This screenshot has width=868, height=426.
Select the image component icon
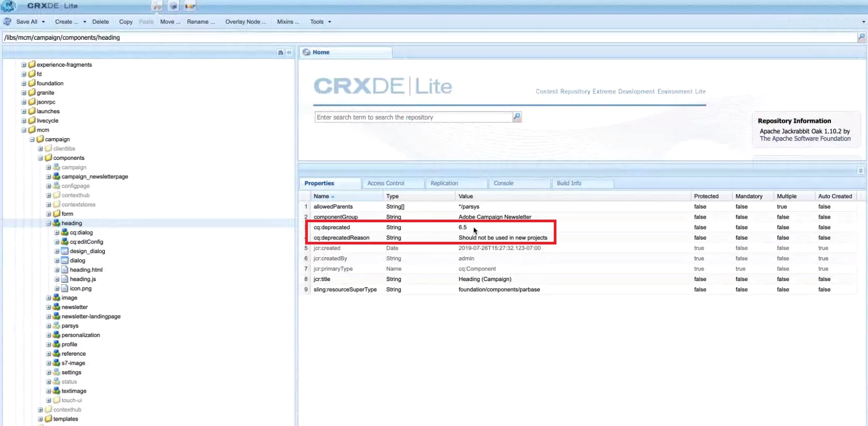click(x=56, y=297)
